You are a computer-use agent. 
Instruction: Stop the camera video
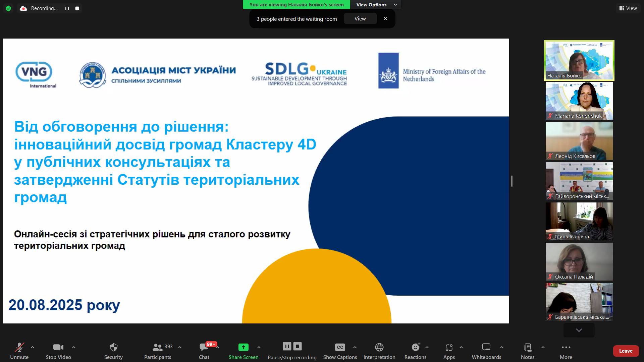click(58, 347)
